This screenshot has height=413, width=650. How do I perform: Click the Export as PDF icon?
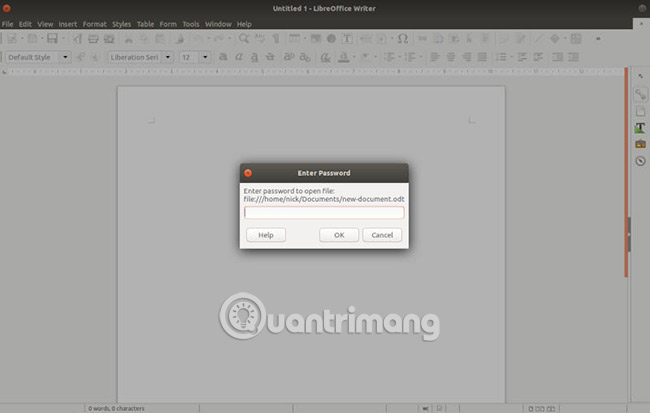click(78, 39)
